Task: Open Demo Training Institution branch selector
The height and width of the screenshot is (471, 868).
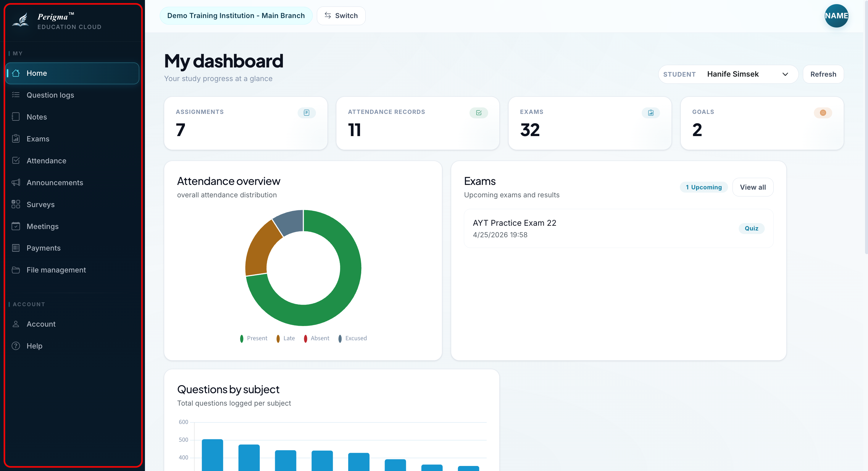Action: (x=236, y=16)
